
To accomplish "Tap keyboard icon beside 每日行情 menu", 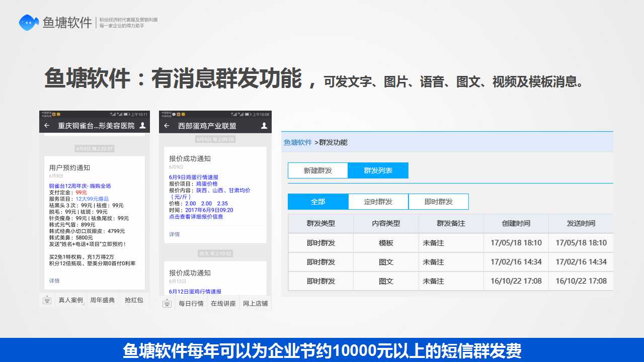I will (167, 304).
